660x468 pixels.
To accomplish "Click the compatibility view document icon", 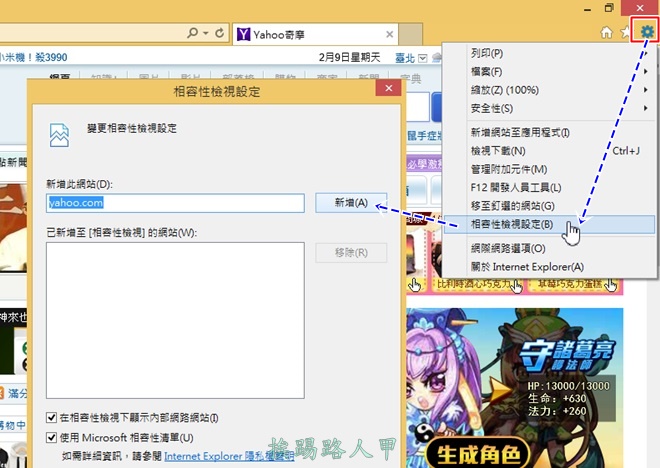I will pos(58,135).
